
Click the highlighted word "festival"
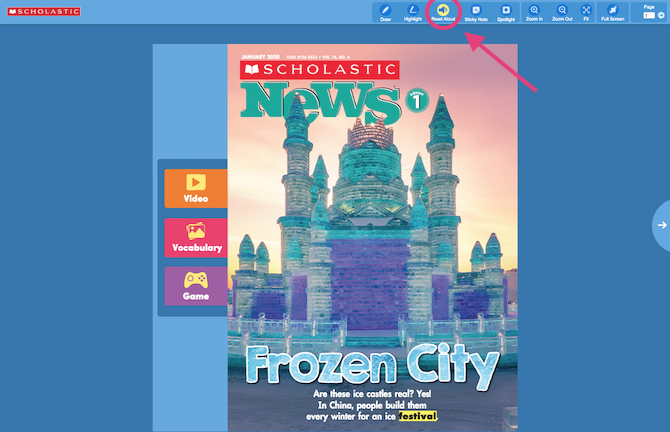(x=416, y=415)
